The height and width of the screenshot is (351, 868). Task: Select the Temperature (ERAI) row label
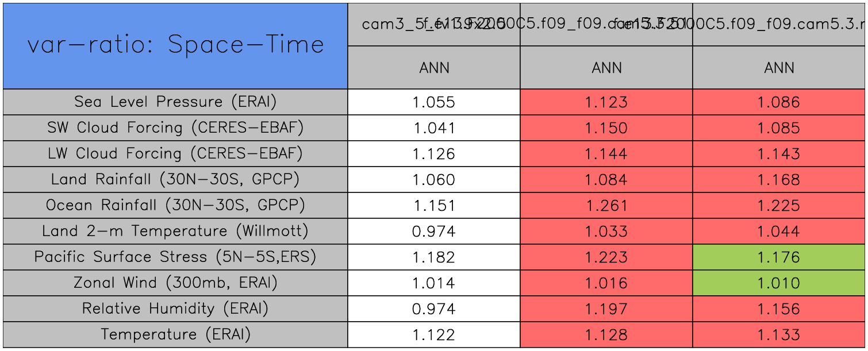tap(175, 335)
